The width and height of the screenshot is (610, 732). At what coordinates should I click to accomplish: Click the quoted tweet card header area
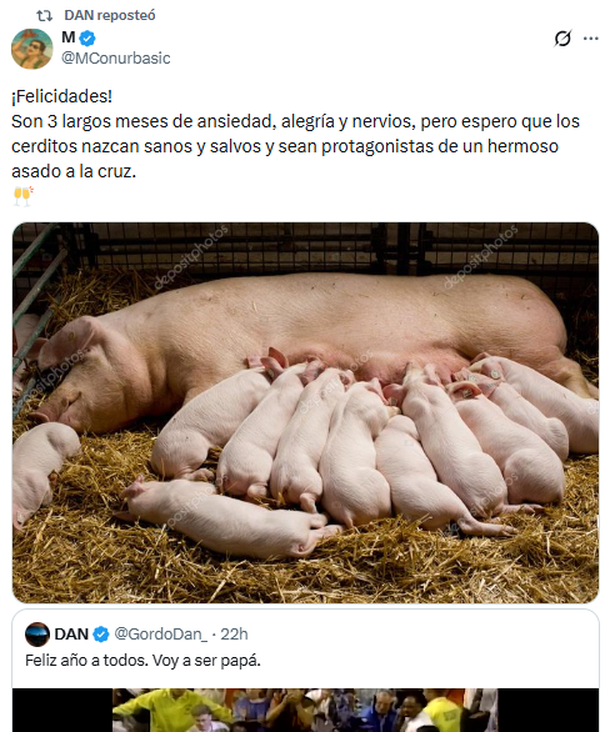coord(305,634)
